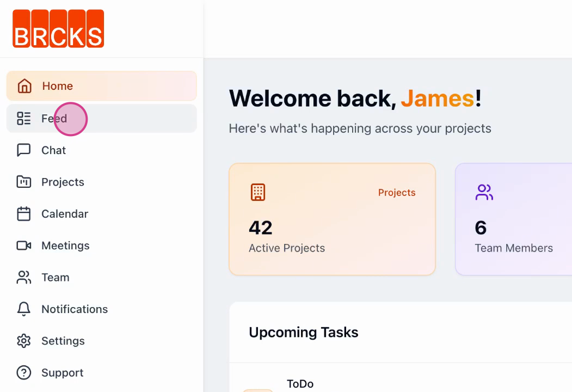Click the Notifications bell icon
This screenshot has height=392, width=572.
point(24,309)
